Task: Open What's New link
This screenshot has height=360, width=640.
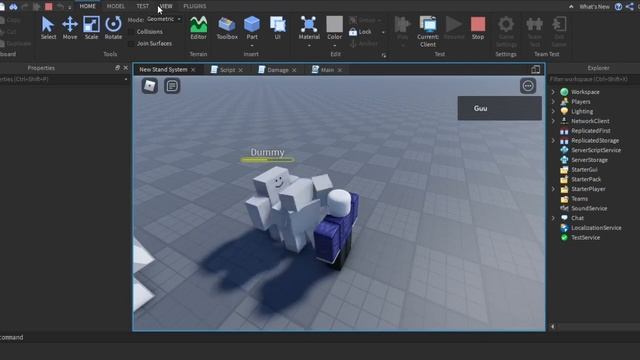Action: [594, 7]
